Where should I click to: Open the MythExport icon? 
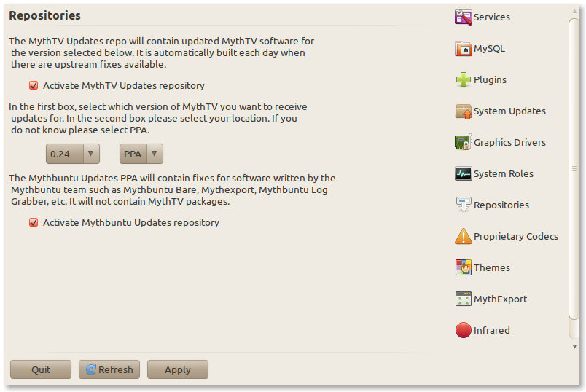point(463,299)
